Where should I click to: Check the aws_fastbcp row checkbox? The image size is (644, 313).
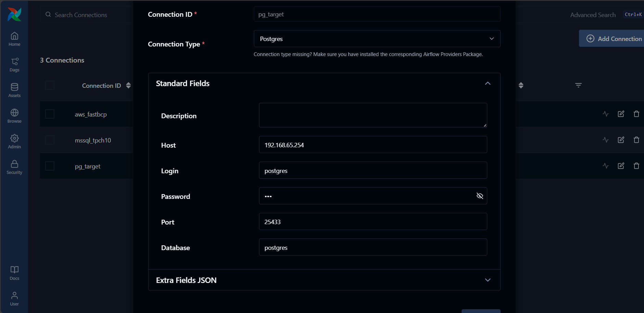pos(50,114)
